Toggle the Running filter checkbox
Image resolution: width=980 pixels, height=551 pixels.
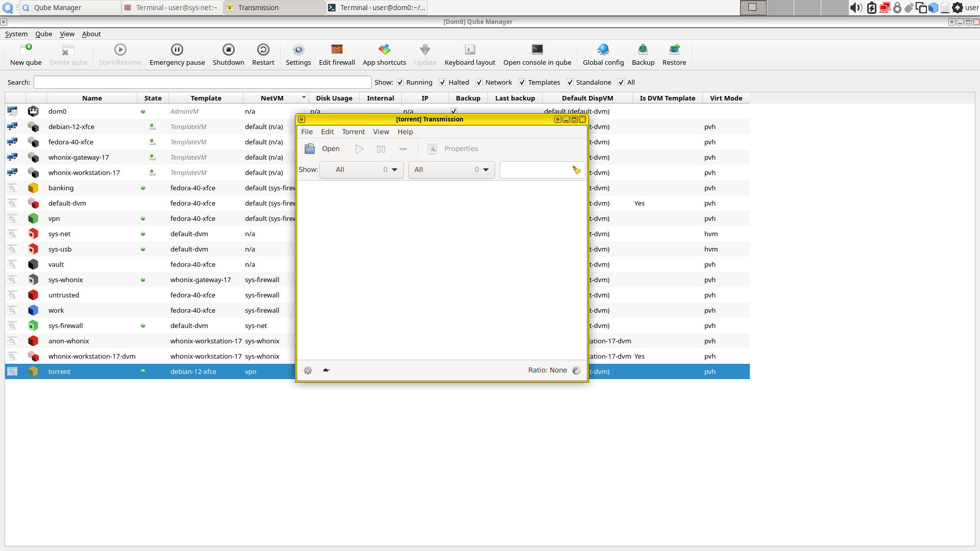400,83
